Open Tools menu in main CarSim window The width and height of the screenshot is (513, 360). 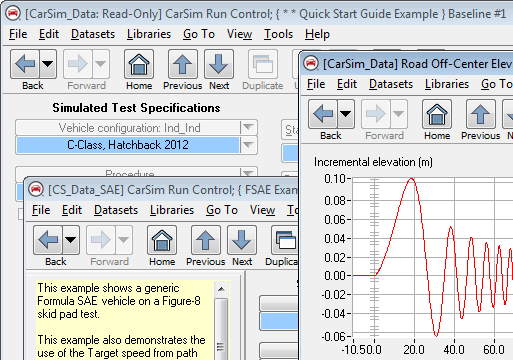[x=278, y=34]
